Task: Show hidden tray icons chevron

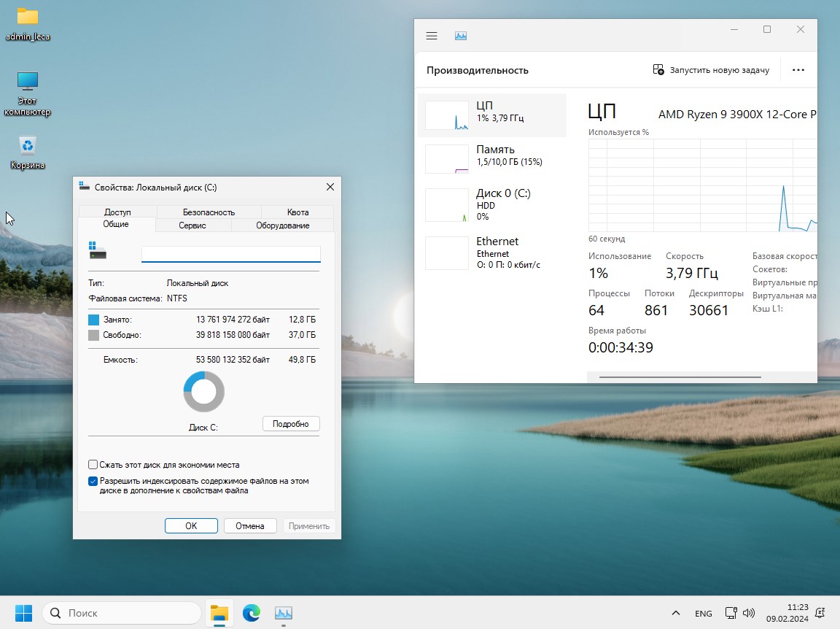Action: pyautogui.click(x=676, y=613)
